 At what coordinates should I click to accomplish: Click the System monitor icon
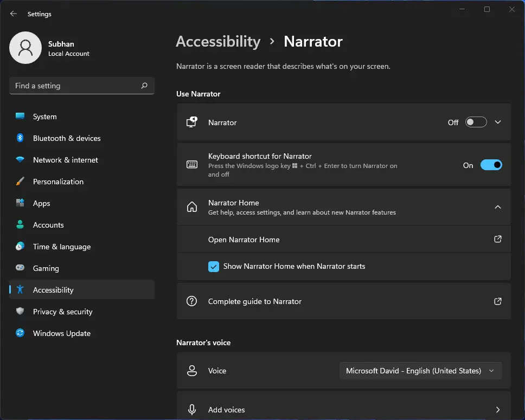tap(20, 116)
